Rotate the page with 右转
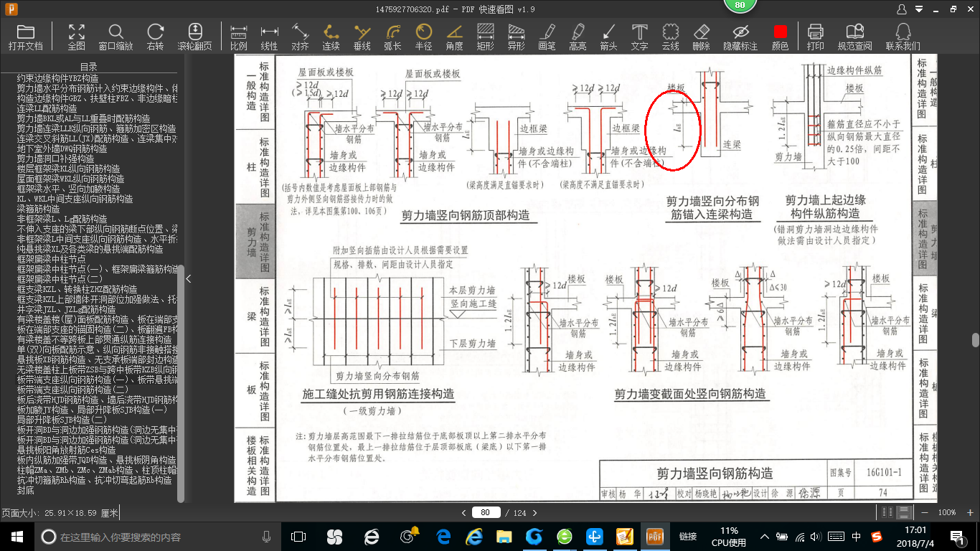Image resolution: width=980 pixels, height=551 pixels. [155, 37]
